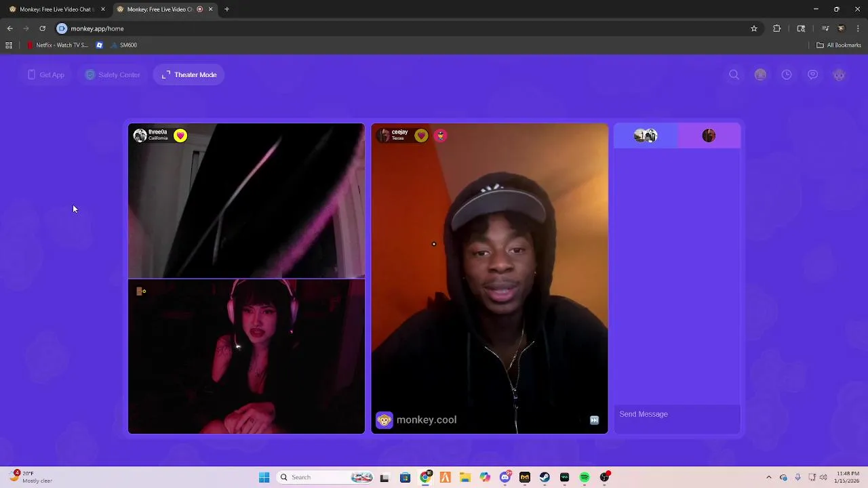
Task: Click the small icon on self camera view
Action: [x=141, y=291]
